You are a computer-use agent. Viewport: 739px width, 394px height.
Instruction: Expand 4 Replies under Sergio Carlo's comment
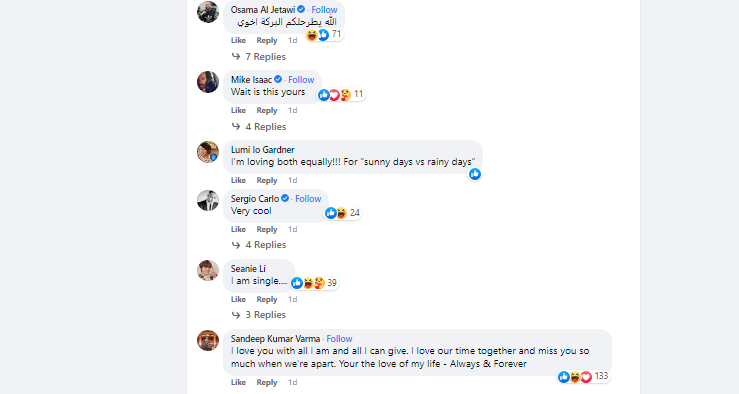click(x=259, y=245)
